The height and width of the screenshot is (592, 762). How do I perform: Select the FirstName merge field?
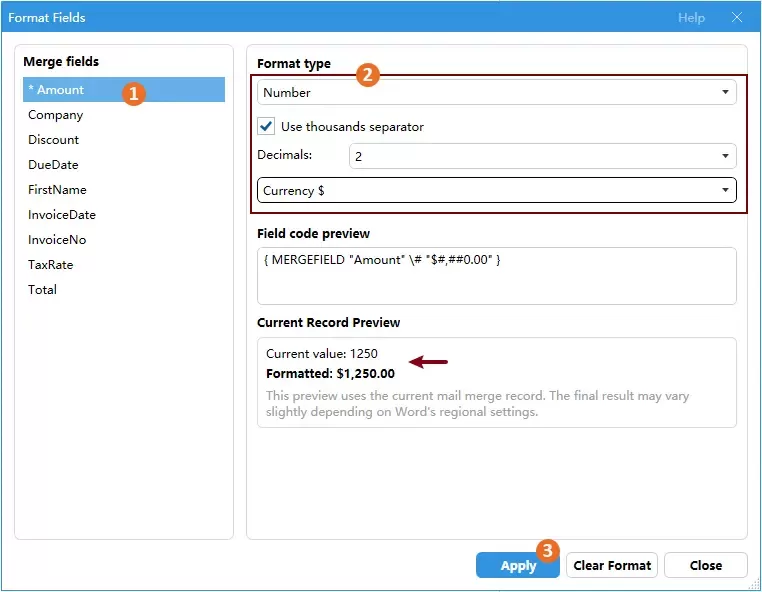pos(123,190)
